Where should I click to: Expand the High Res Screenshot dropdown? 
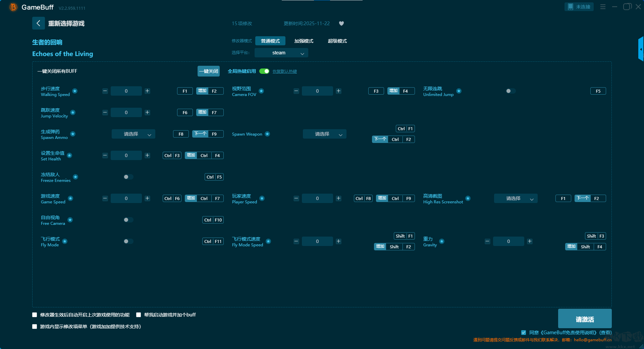(x=516, y=198)
